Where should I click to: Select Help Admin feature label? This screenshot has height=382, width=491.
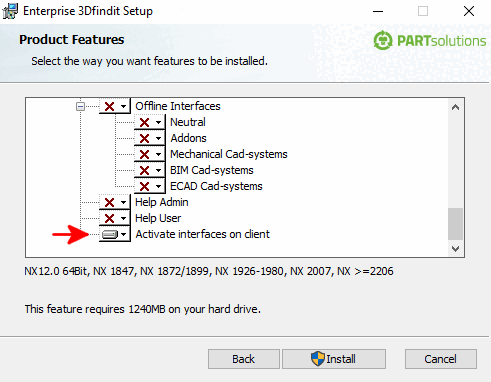pyautogui.click(x=162, y=202)
